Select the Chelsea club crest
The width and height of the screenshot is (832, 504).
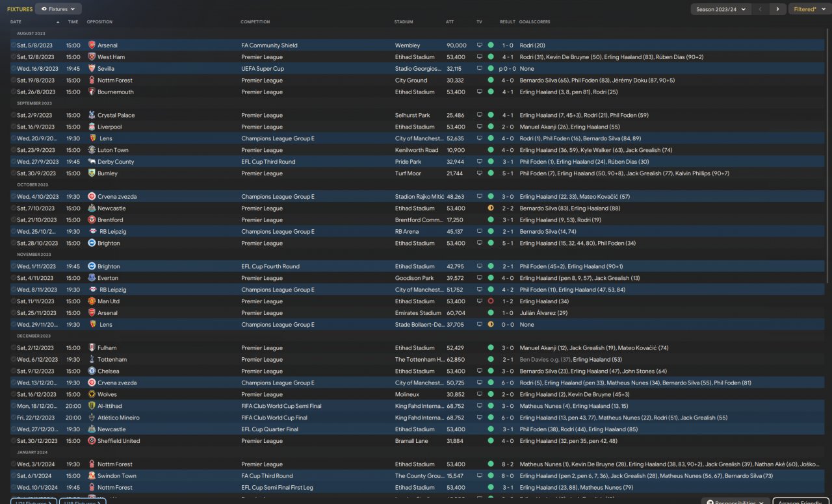click(x=92, y=372)
